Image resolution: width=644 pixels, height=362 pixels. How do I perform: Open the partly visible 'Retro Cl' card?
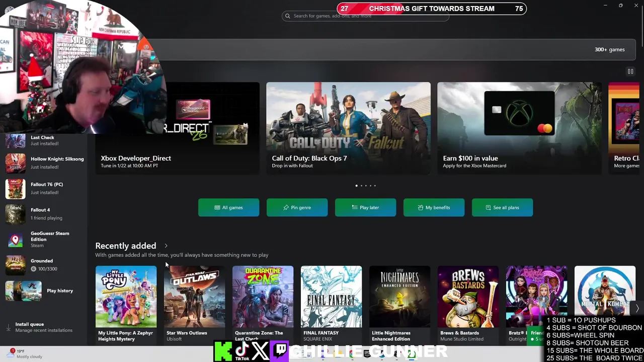pos(624,128)
